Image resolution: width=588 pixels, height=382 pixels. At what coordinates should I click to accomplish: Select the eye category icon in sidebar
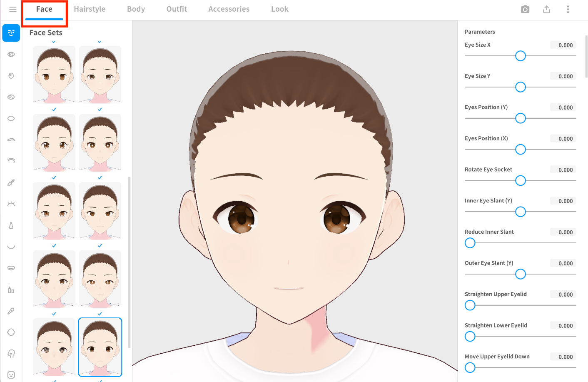point(11,54)
